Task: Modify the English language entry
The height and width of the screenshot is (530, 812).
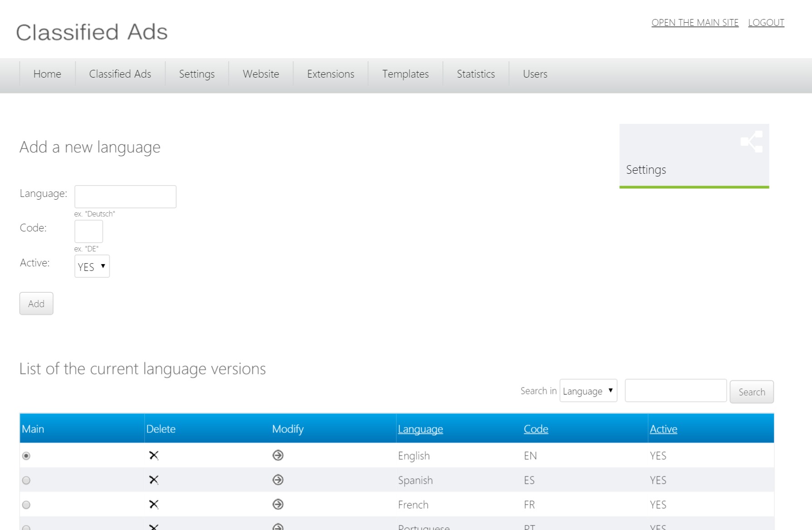Action: point(278,456)
